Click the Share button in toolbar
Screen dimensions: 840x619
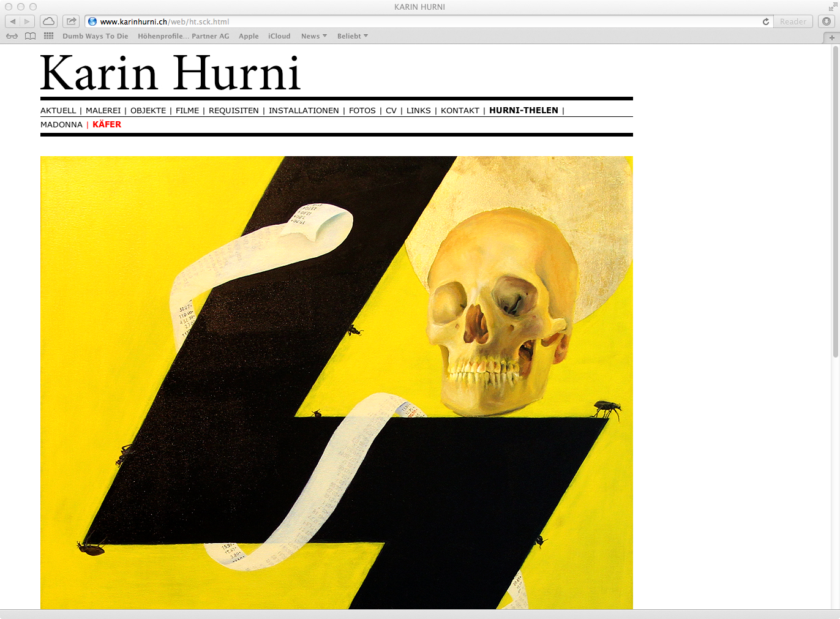point(71,21)
